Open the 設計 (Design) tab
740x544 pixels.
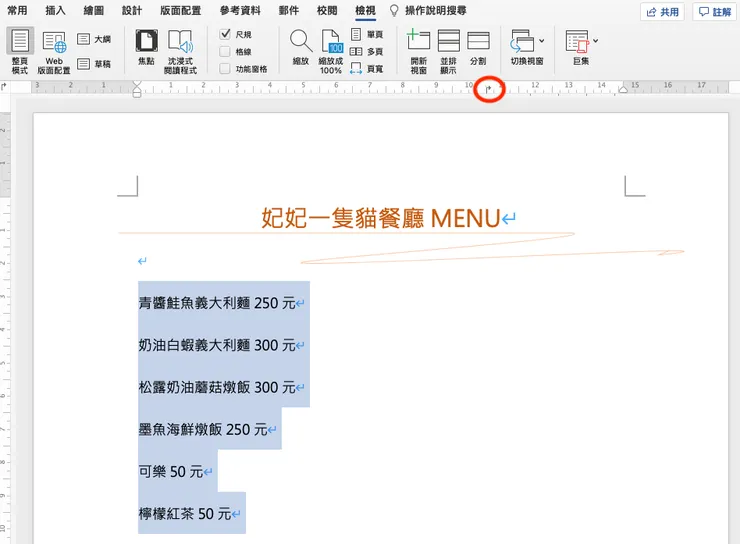tap(132, 10)
